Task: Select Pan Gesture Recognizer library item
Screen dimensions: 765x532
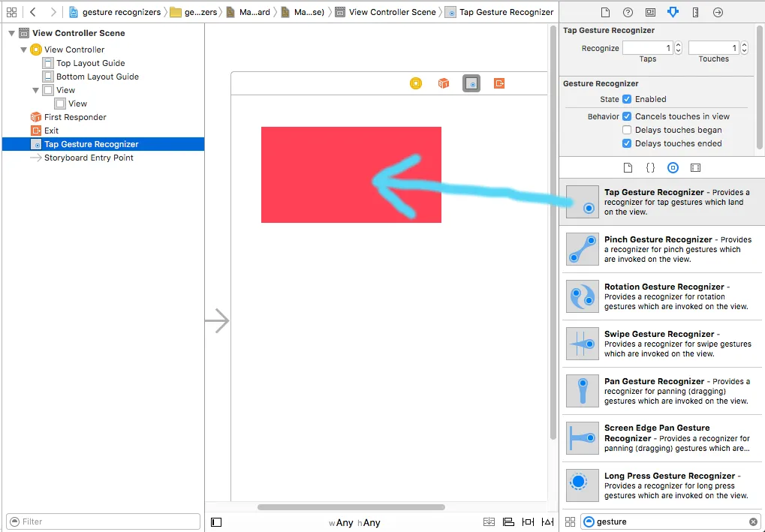Action: [x=661, y=391]
